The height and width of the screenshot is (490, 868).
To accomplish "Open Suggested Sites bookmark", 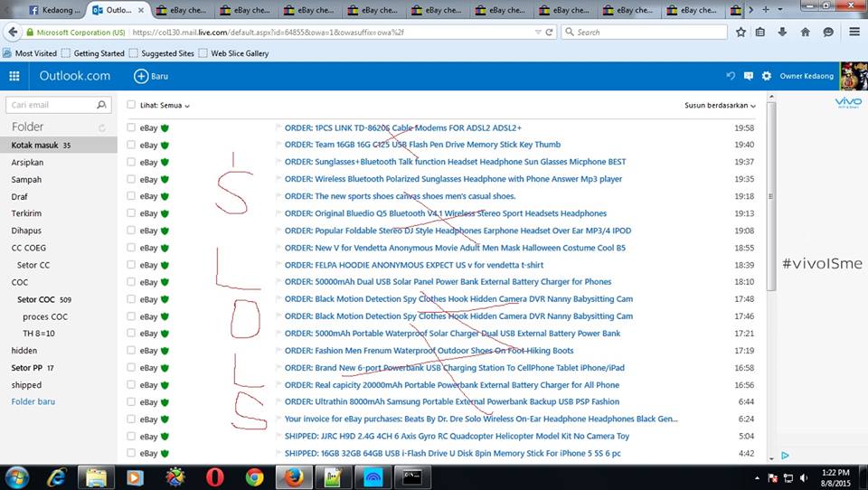I will click(162, 53).
